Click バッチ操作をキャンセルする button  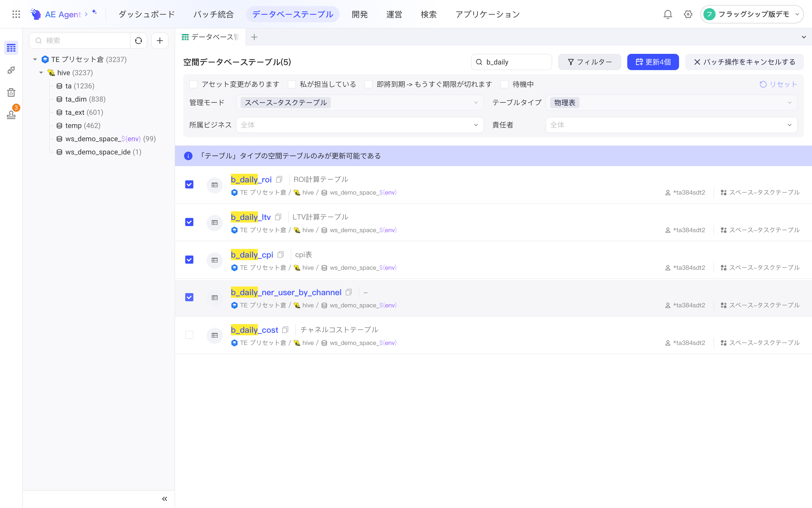(x=744, y=62)
